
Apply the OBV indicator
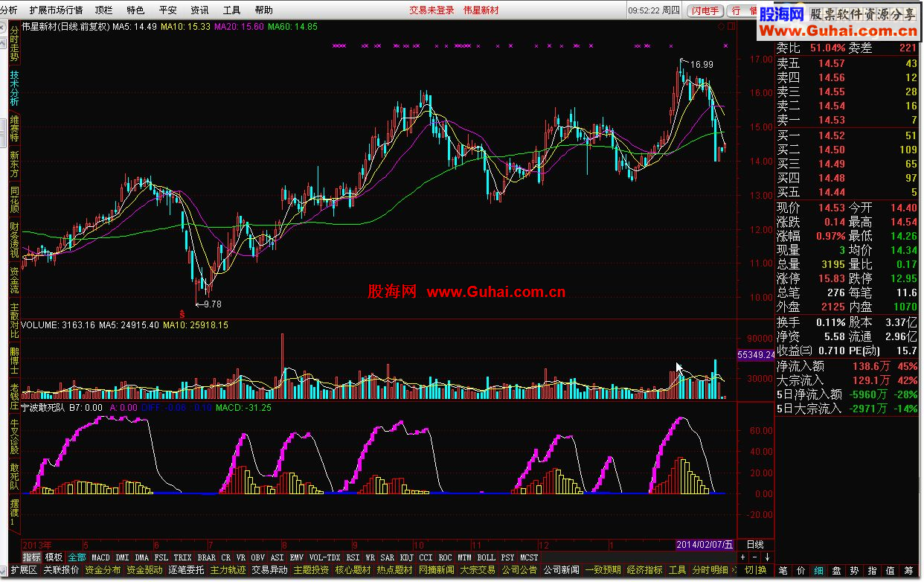coord(258,557)
